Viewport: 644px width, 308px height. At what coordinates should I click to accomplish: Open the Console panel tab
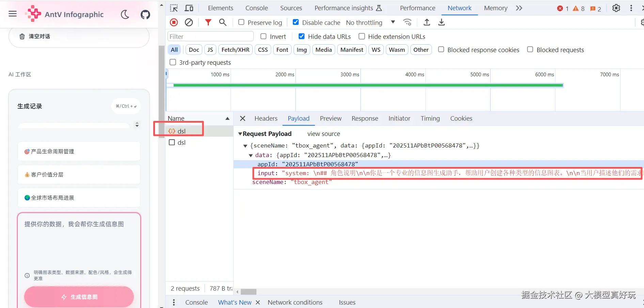point(256,8)
